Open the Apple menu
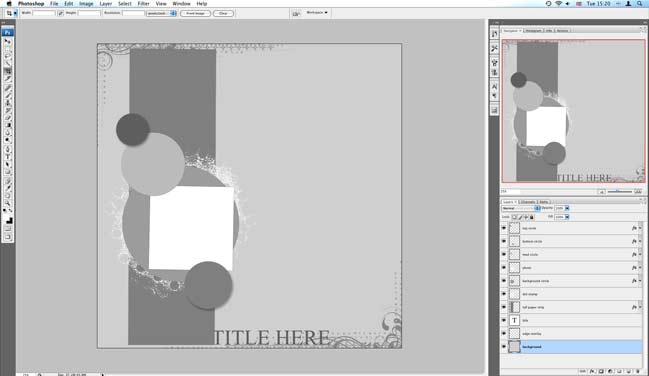The height and width of the screenshot is (376, 649). [9, 4]
